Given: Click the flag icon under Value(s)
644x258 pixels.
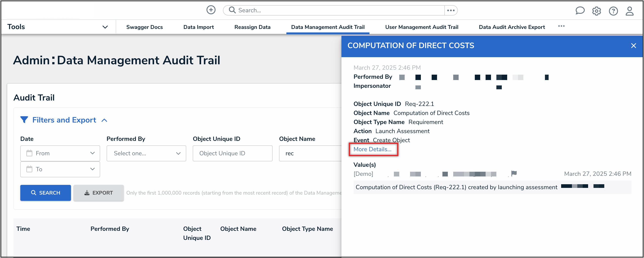Looking at the screenshot, I should click(514, 173).
